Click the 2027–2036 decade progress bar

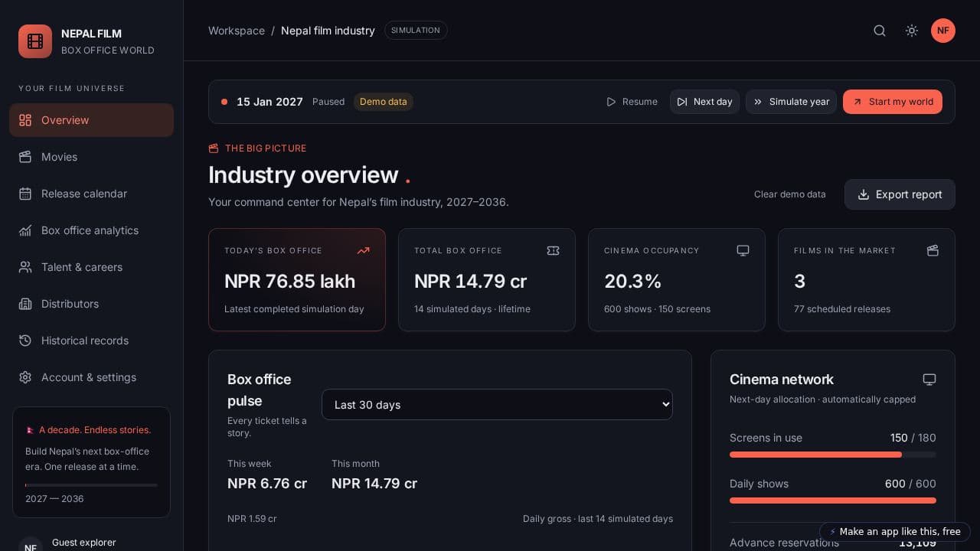[91, 485]
